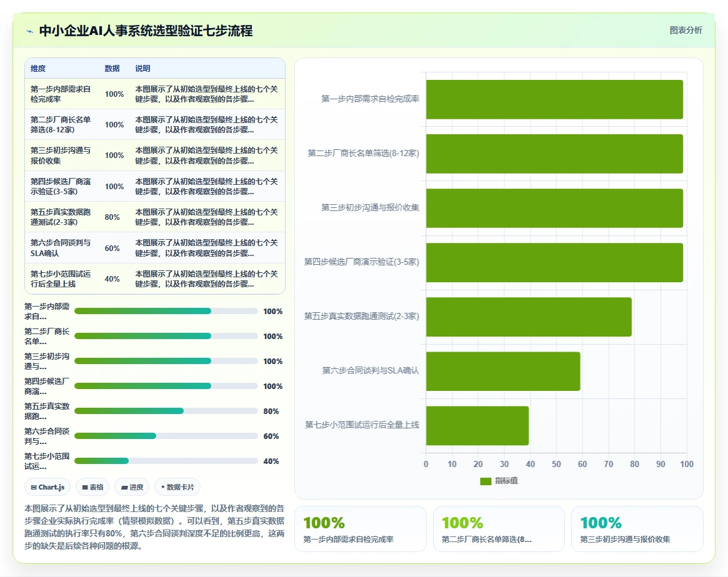
Task: Click the 数据卡片 tag chip
Action: point(177,487)
